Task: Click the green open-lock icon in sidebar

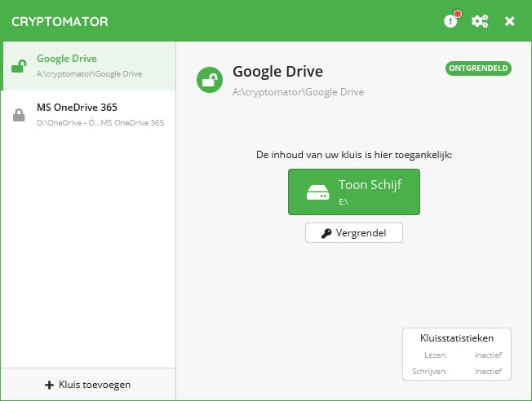Action: pyautogui.click(x=19, y=66)
